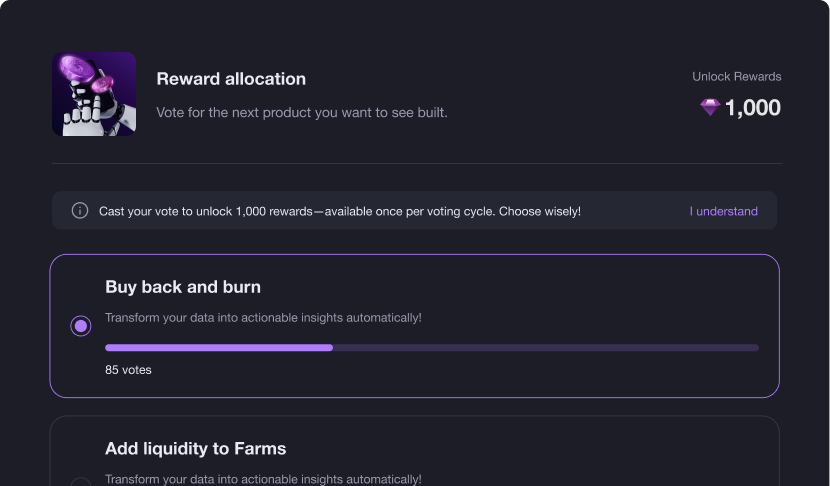Click empty space in the Buy back and burn card
Viewport: 830px width, 486px height.
click(582, 296)
